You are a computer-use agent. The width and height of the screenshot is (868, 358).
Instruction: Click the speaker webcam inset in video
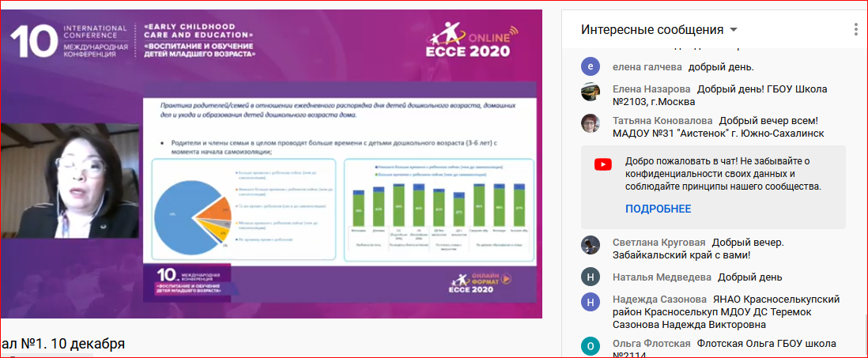pos(70,180)
